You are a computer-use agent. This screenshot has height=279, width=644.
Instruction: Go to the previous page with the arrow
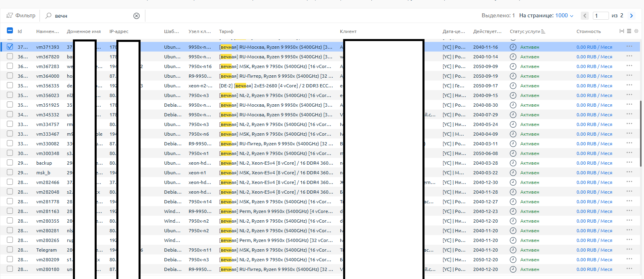point(585,16)
